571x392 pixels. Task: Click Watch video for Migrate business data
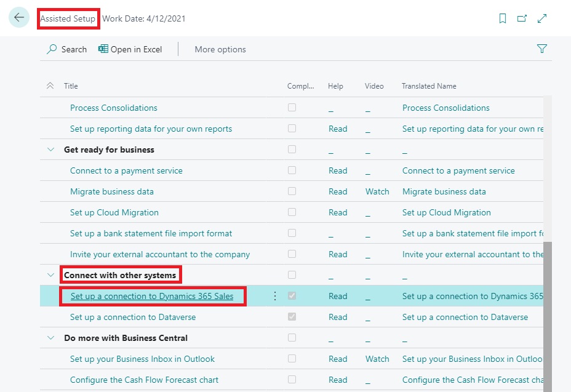[x=377, y=191]
